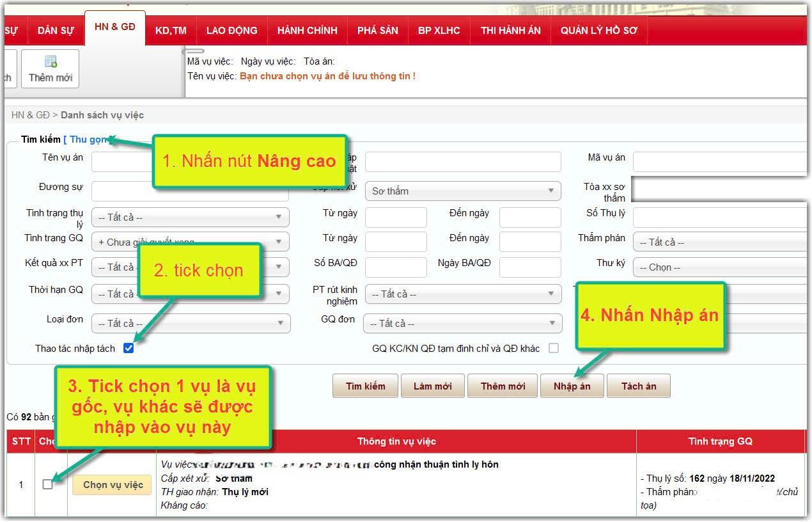Click the Chọn vụ việc button
Image resolution: width=812 pixels, height=522 pixels.
113,484
